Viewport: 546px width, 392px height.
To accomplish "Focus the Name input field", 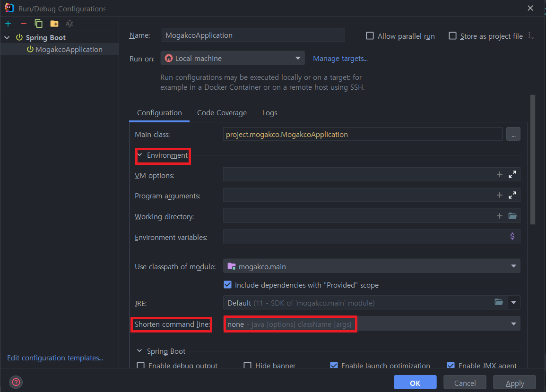I will coord(253,35).
